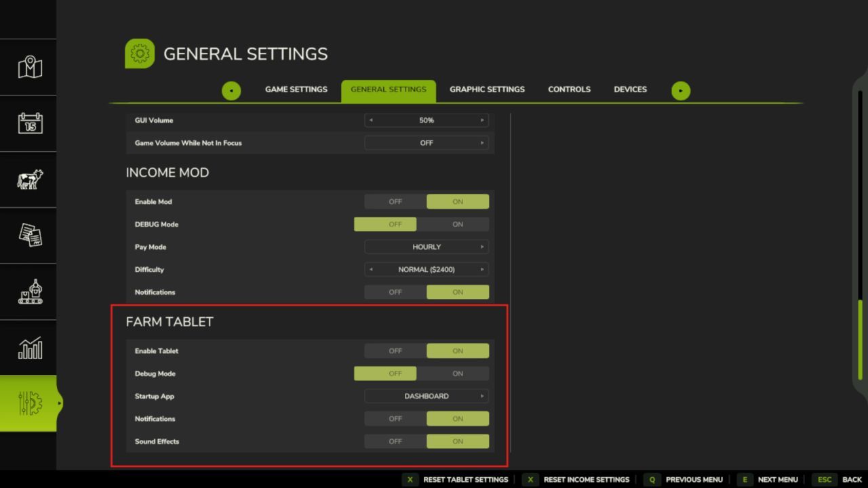Screen dimensions: 868x488
Task: Click the right arrow after Devices tab
Action: coord(680,91)
